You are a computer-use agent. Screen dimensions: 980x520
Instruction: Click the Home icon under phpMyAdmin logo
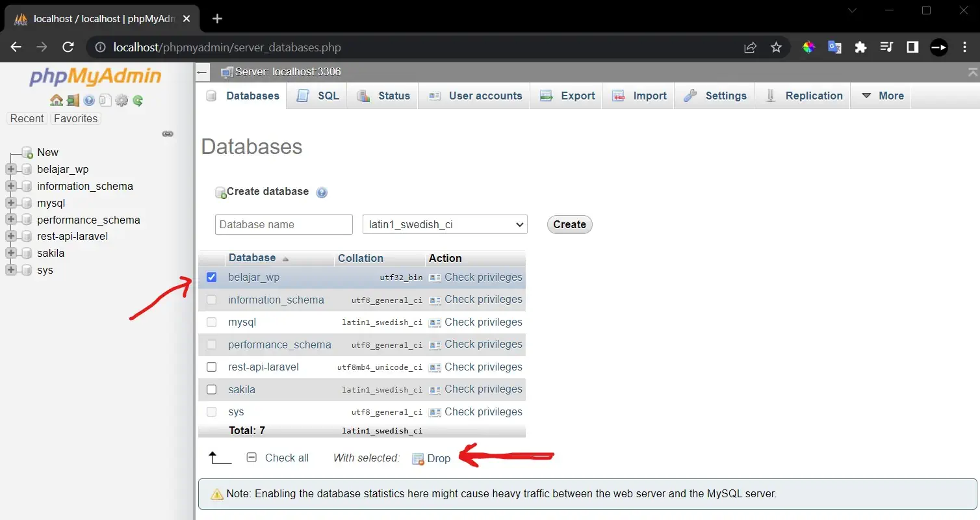coord(57,101)
